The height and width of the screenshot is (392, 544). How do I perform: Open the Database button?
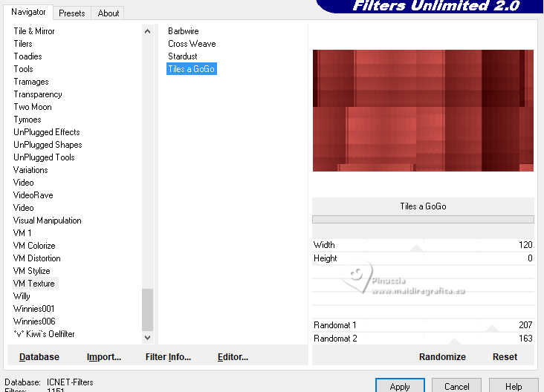39,357
